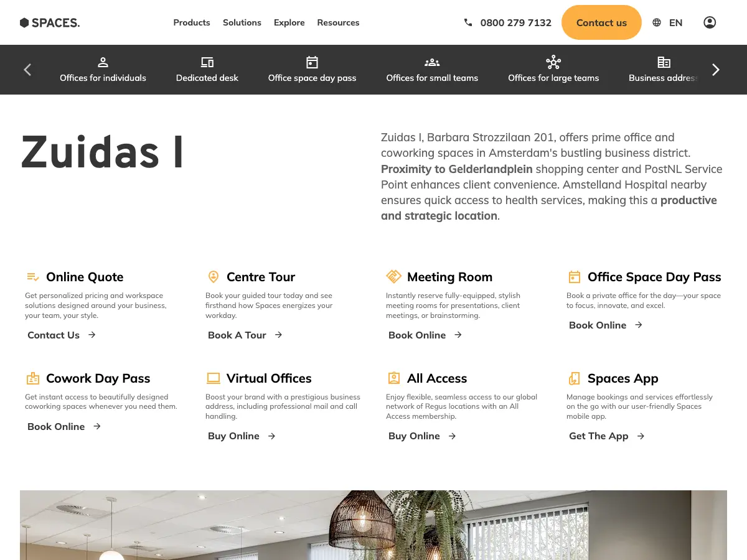Click the orange Contact us button
747x560 pixels.
(x=601, y=22)
